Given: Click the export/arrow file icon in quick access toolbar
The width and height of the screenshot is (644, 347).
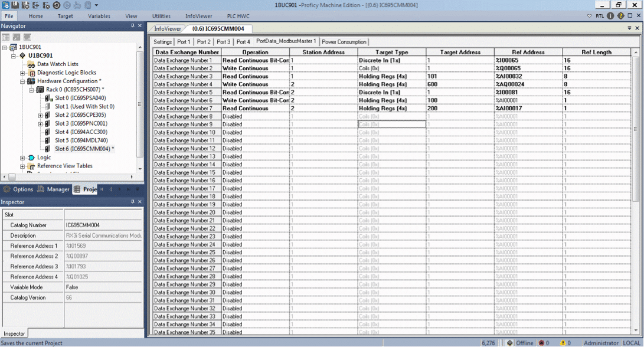Looking at the screenshot, I should pyautogui.click(x=36, y=5).
